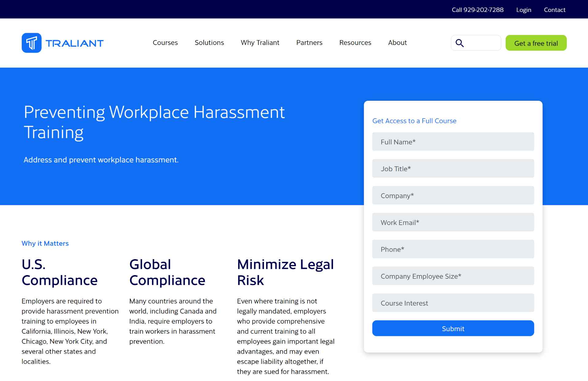
Task: Open the Solutions navigation menu
Action: (209, 43)
